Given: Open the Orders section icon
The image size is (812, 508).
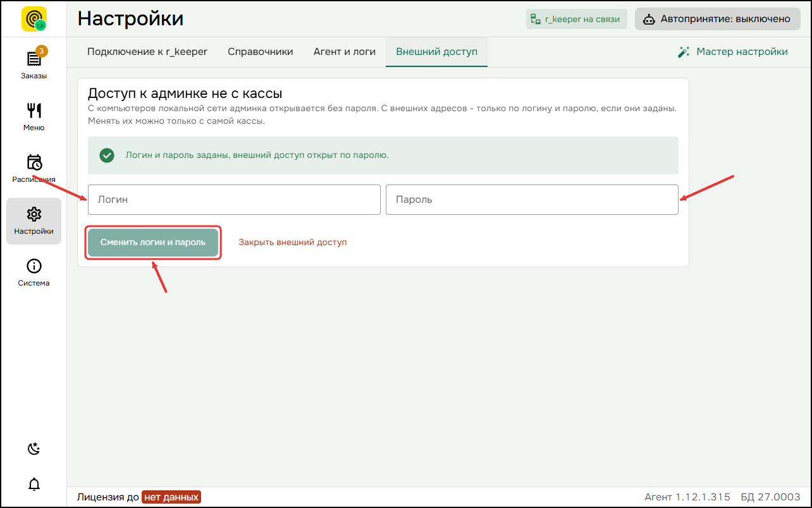Looking at the screenshot, I should [34, 59].
